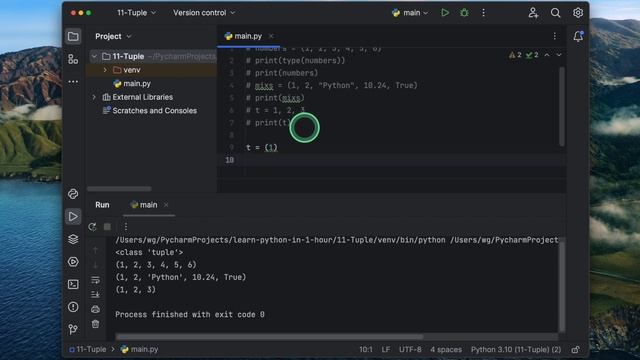Screen dimensions: 640x360
Task: Open warnings inspection widget
Action: click(524, 55)
